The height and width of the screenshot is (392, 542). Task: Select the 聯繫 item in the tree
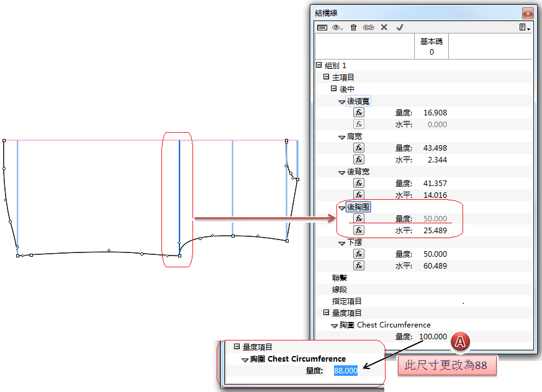[x=339, y=278]
